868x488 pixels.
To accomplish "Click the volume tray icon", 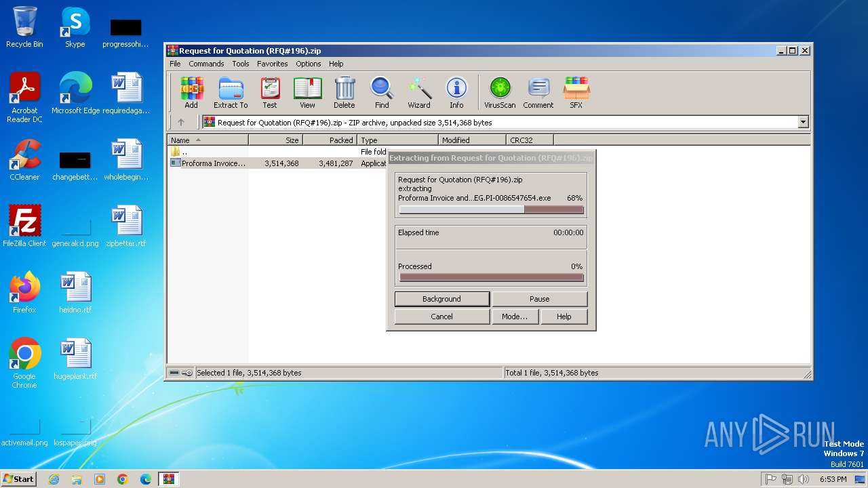I will tap(804, 479).
